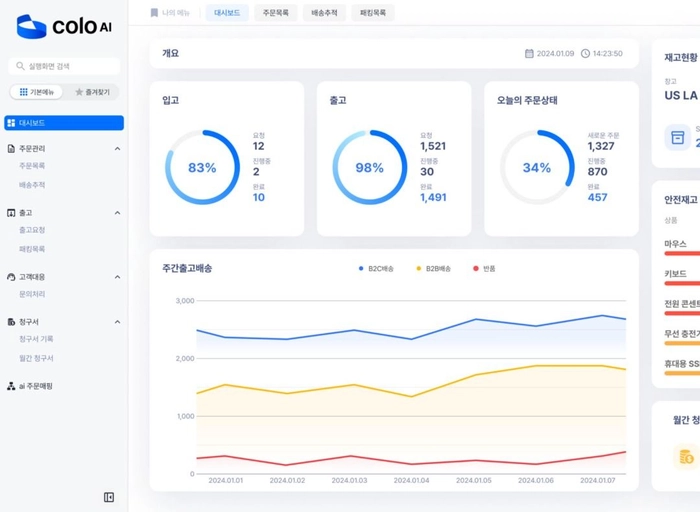The width and height of the screenshot is (700, 512).
Task: Click the bookmark icon next to 나의 메뉴
Action: pos(154,13)
